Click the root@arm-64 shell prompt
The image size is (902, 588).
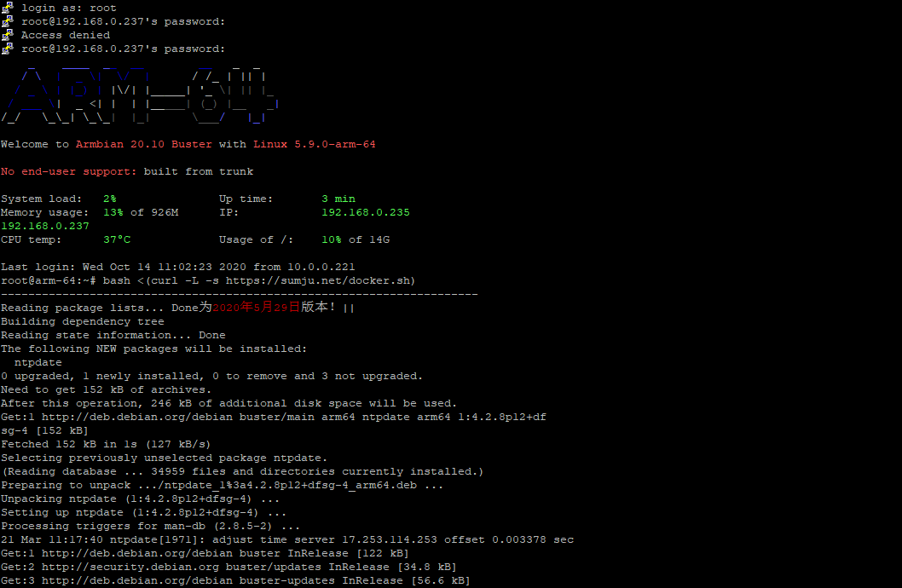pos(51,280)
